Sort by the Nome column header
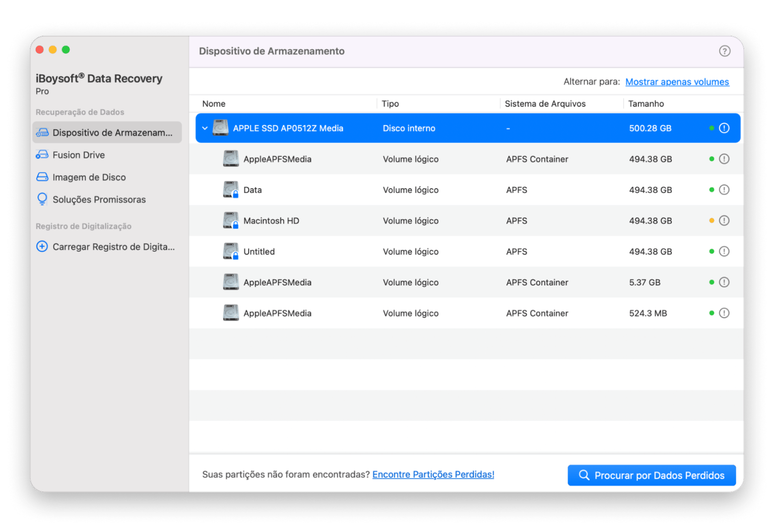The height and width of the screenshot is (532, 774). 214,104
